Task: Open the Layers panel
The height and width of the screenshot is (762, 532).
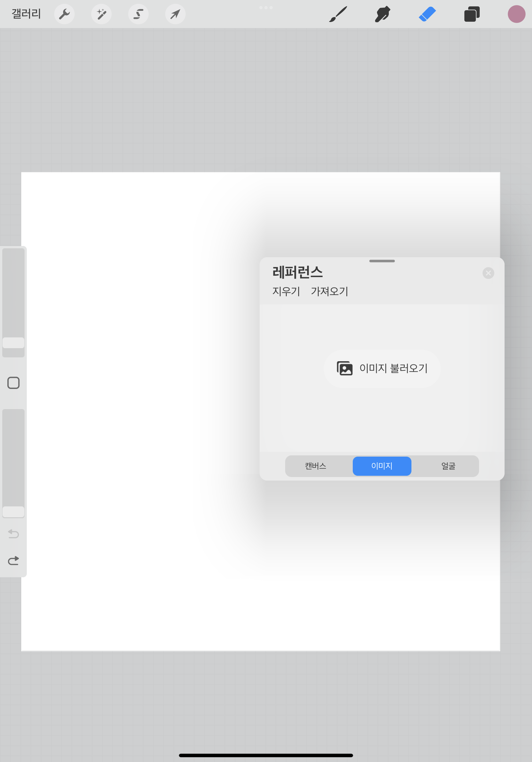Action: (x=472, y=14)
